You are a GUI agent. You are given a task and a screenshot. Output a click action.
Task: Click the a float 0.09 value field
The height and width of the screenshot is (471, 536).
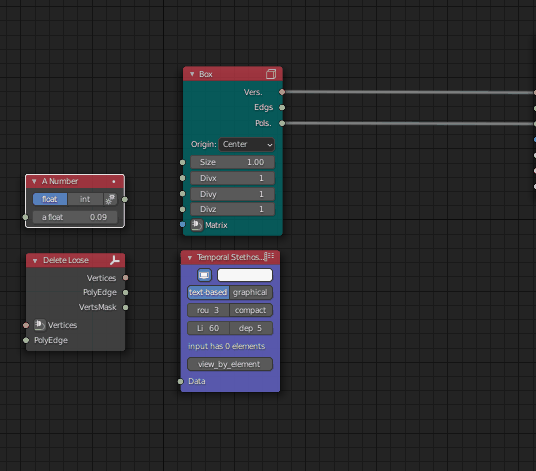tap(75, 217)
